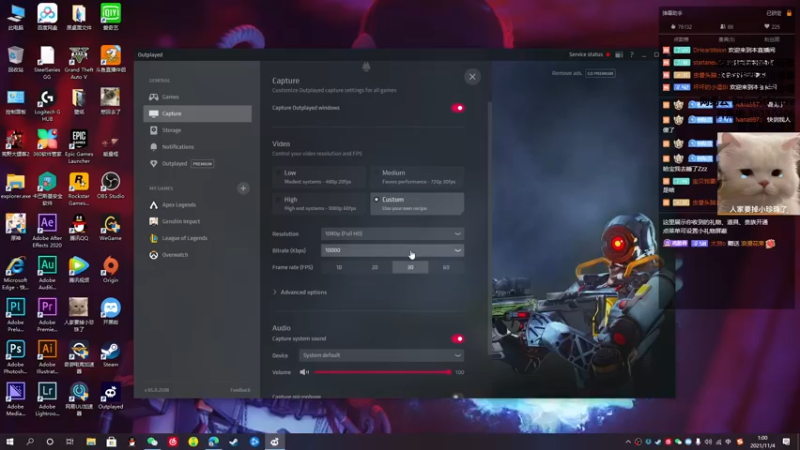The height and width of the screenshot is (450, 800).
Task: Check the Service status indicator
Action: (x=589, y=55)
